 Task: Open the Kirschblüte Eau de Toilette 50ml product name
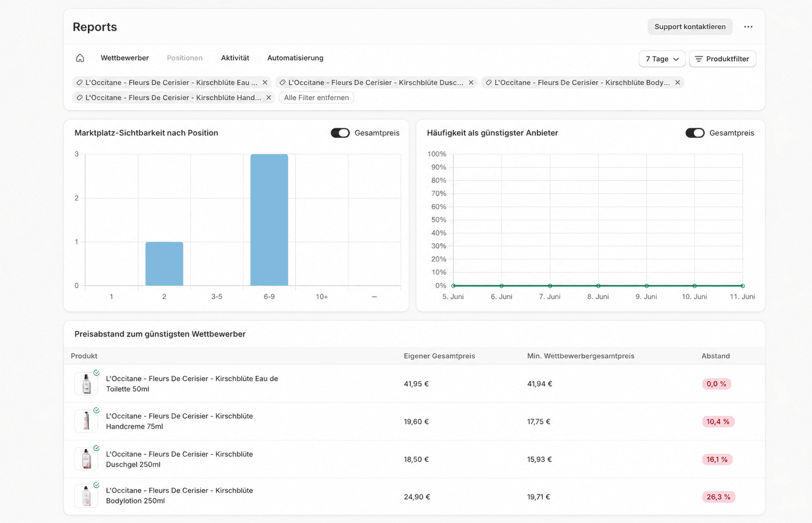point(192,384)
